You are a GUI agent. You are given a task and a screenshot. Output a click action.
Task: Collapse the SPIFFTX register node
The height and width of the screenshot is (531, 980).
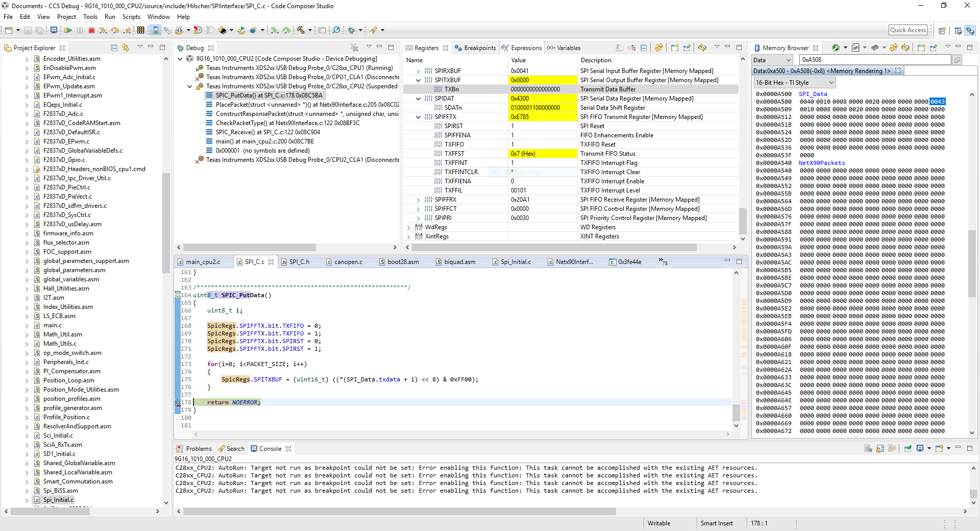419,117
